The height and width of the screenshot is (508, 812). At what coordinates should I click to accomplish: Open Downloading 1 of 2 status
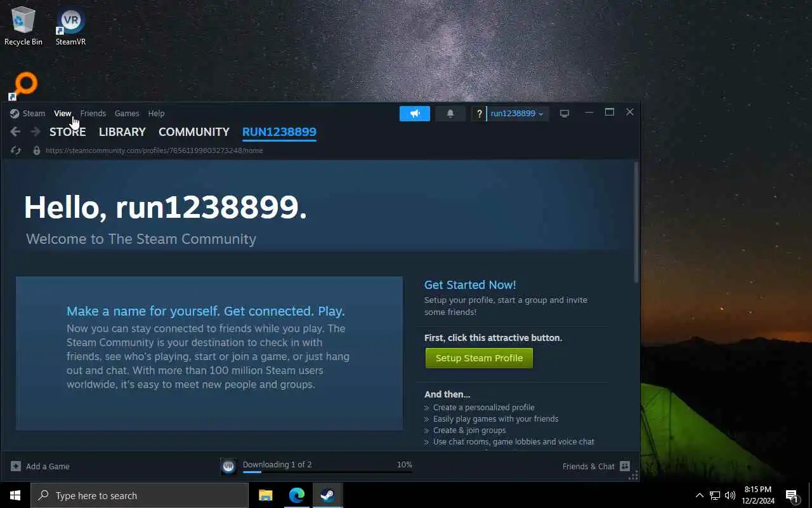(277, 464)
